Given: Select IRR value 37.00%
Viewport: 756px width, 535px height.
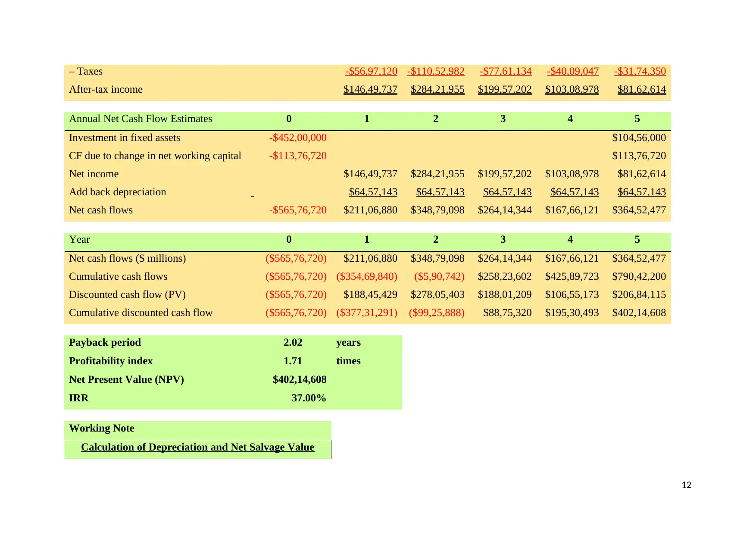Looking at the screenshot, I should tap(309, 398).
